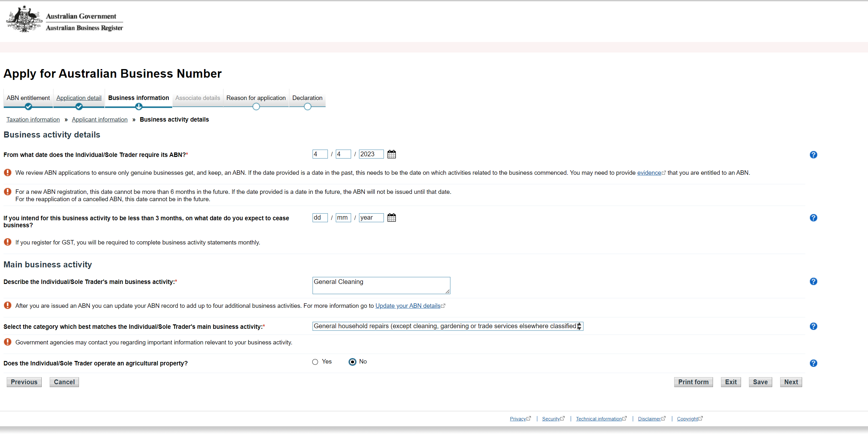Open help for cease business date question

(813, 218)
